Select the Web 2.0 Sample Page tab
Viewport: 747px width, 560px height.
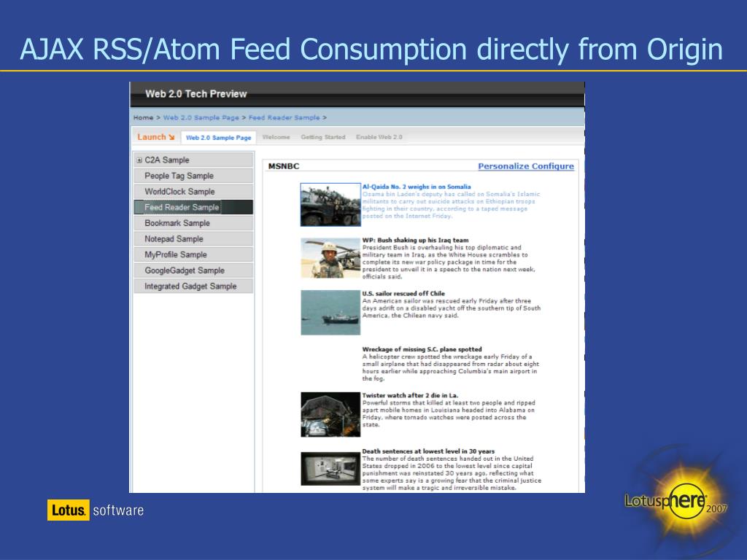click(x=218, y=138)
